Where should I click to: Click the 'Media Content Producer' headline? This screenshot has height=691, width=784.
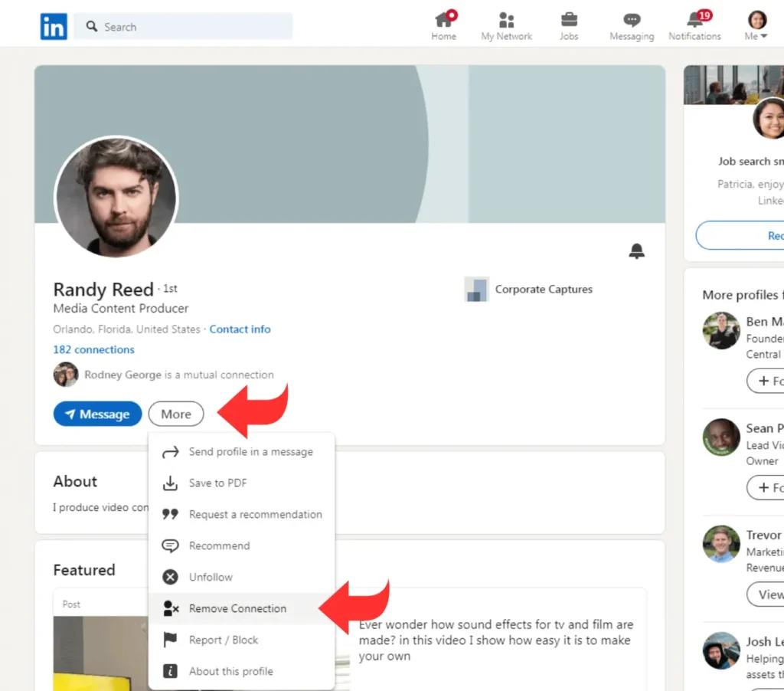pyautogui.click(x=121, y=308)
